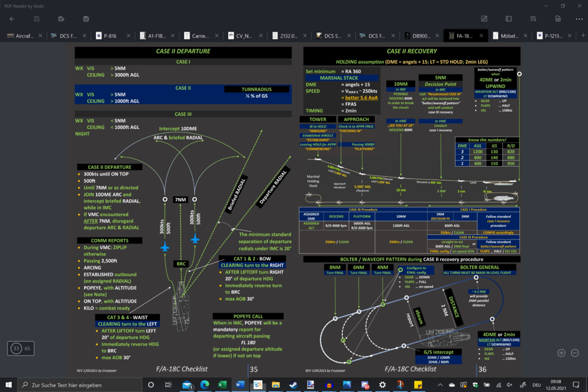Click the zoom in plus button
Viewport: 588px width, 392px height.
pyautogui.click(x=561, y=353)
